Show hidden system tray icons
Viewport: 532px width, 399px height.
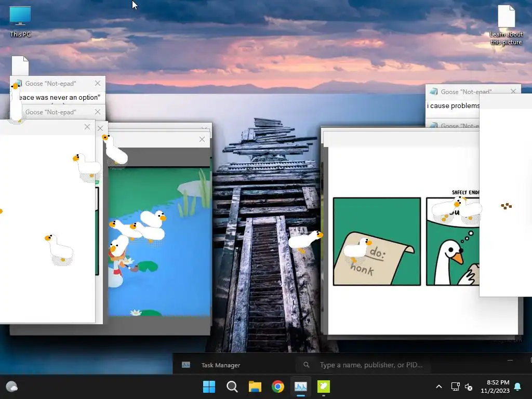point(438,387)
